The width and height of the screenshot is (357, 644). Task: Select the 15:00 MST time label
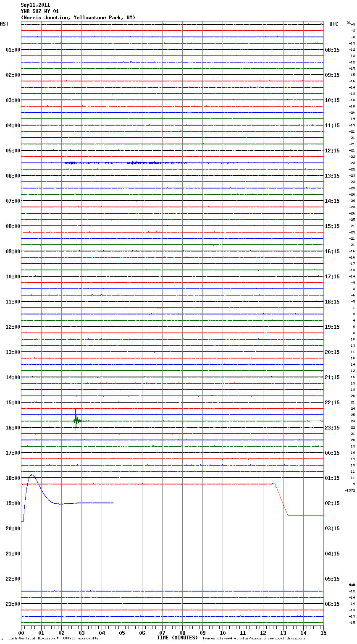pos(13,403)
